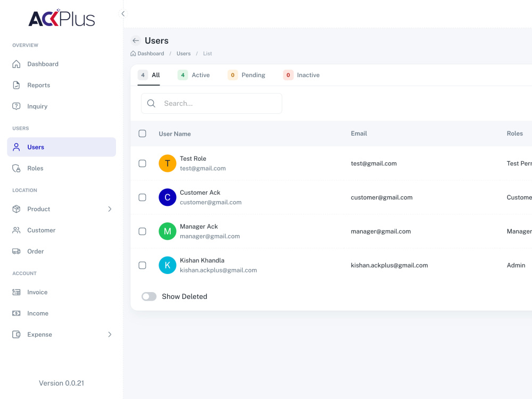The image size is (532, 399).
Task: Click email cell customer@gmail.com
Action: pyautogui.click(x=381, y=197)
